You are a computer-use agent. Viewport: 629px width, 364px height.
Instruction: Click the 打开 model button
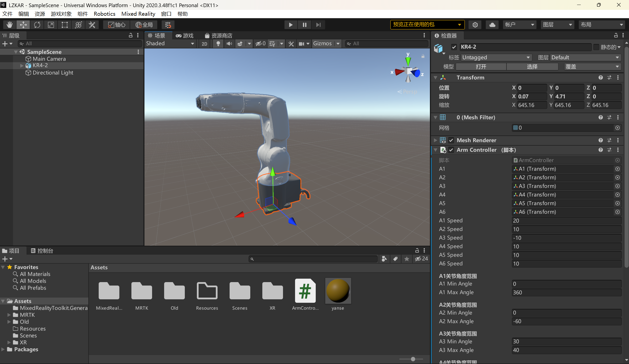(x=481, y=67)
